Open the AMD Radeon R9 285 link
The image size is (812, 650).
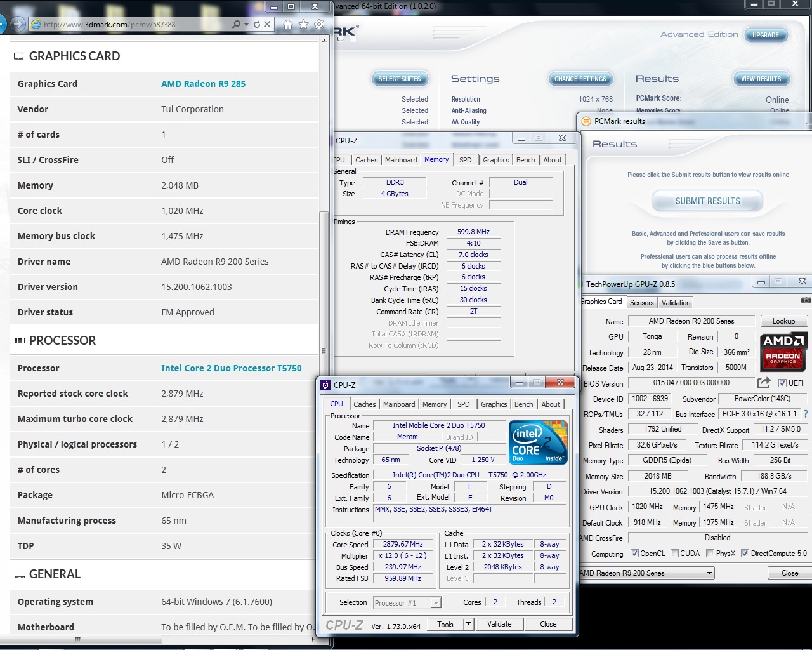tap(203, 84)
